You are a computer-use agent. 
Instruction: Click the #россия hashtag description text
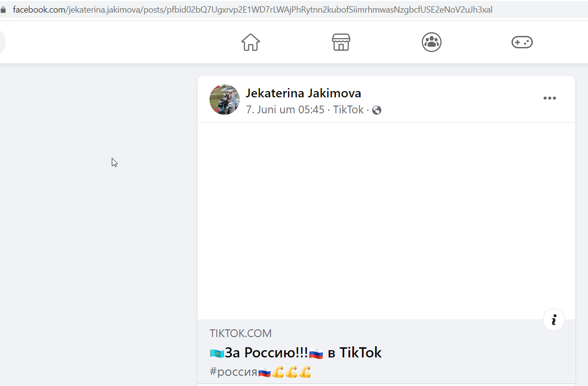[x=260, y=372]
